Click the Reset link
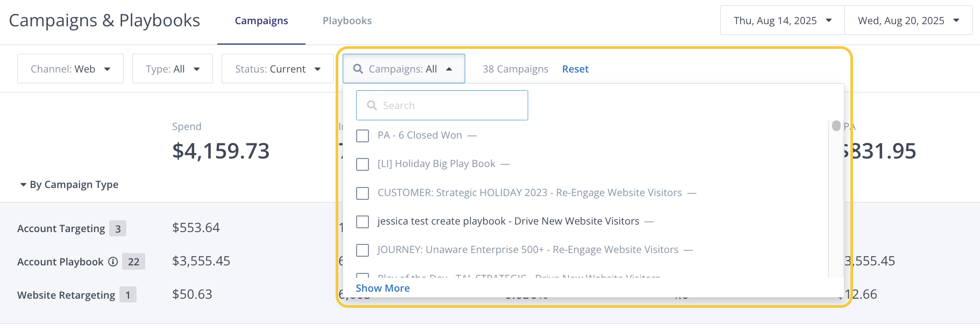Image resolution: width=980 pixels, height=332 pixels. (575, 69)
